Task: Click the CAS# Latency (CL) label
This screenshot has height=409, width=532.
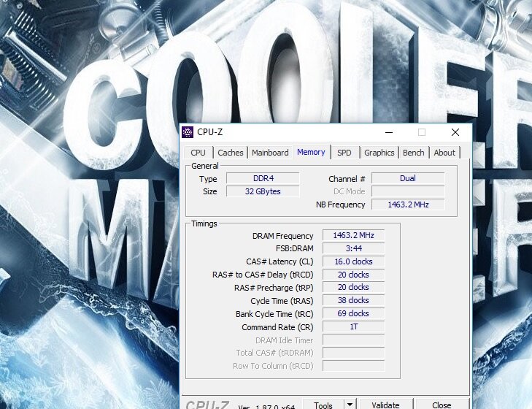Action: point(280,262)
